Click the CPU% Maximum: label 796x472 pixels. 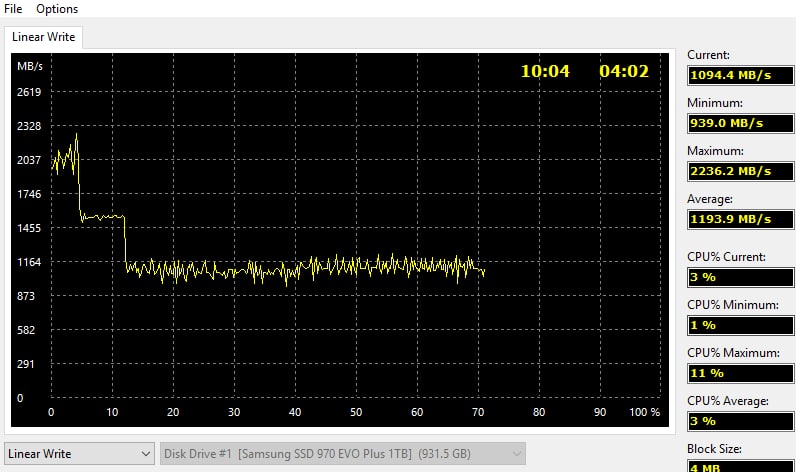[x=733, y=353]
